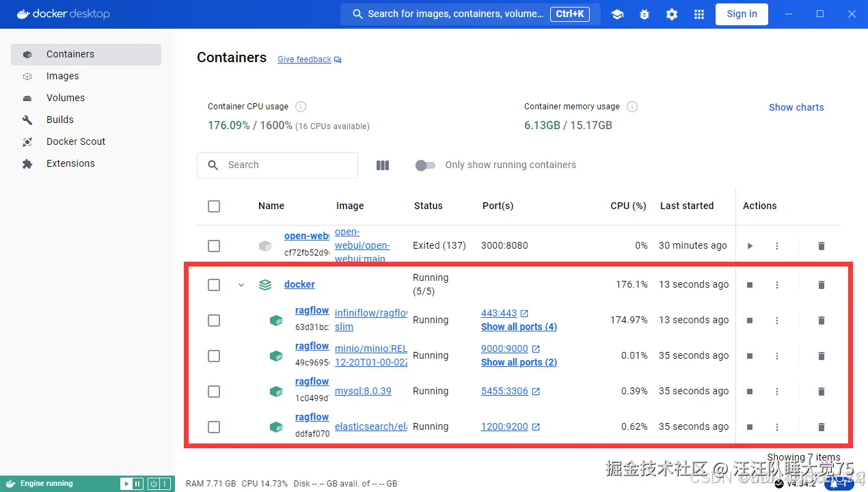The width and height of the screenshot is (868, 492).
Task: Delete the minio container
Action: [822, 356]
